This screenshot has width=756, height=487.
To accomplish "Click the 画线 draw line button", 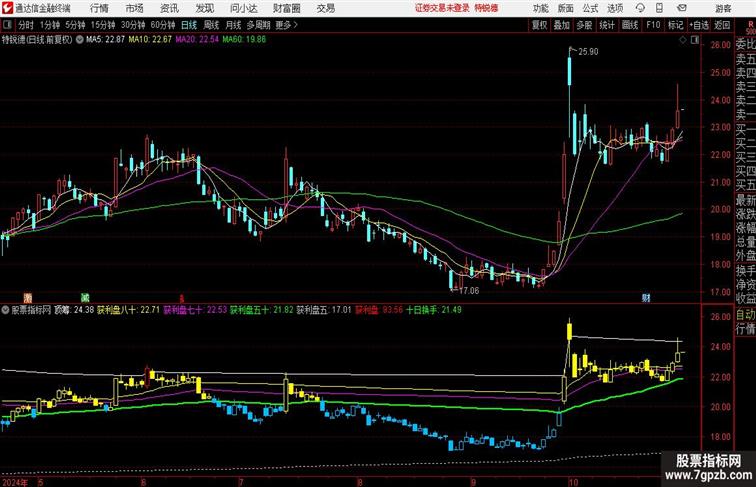I will coord(630,25).
